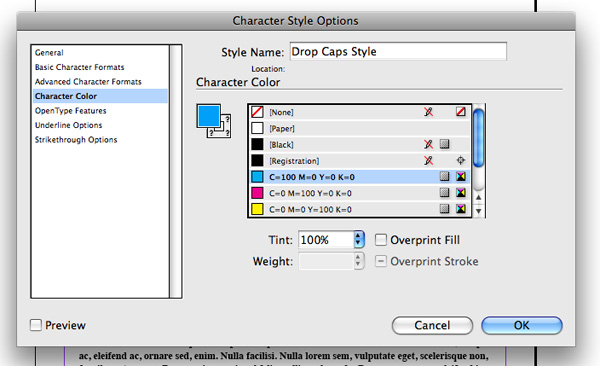600x366 pixels.
Task: Open the Basic Character Formats category
Action: pos(80,67)
